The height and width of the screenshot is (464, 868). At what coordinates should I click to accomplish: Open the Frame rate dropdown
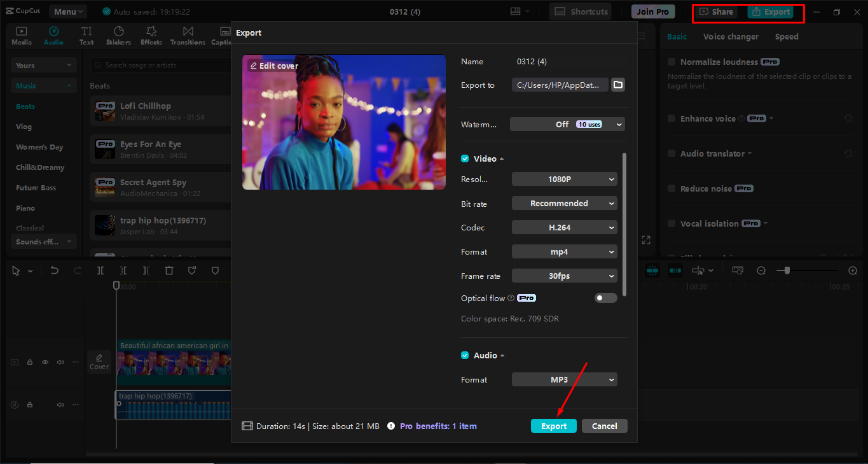coord(563,276)
